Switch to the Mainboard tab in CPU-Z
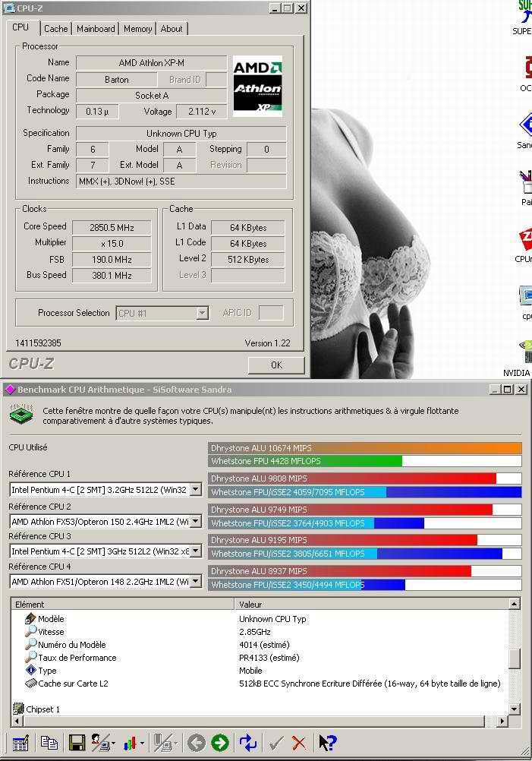This screenshot has height=761, width=532. pyautogui.click(x=96, y=29)
